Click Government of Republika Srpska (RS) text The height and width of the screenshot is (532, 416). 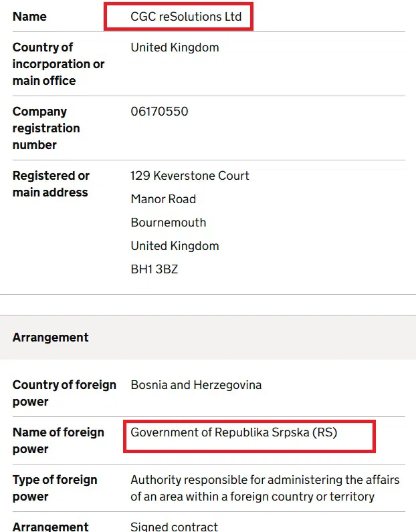click(234, 432)
